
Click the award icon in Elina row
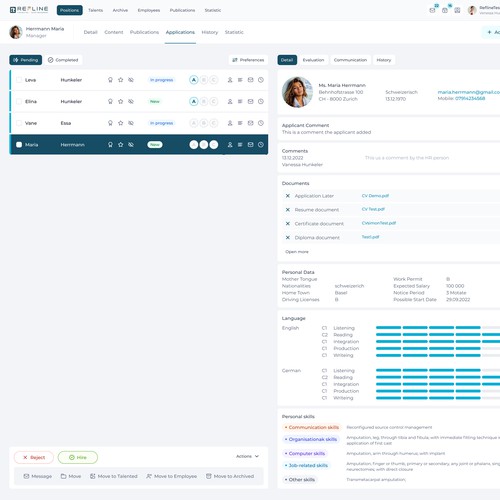coord(110,101)
